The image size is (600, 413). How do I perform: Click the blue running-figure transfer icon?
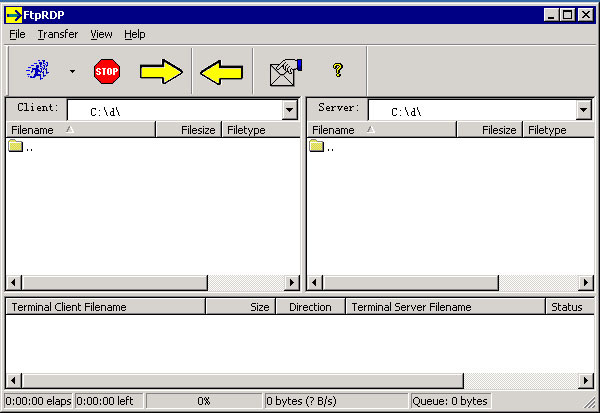(x=38, y=70)
